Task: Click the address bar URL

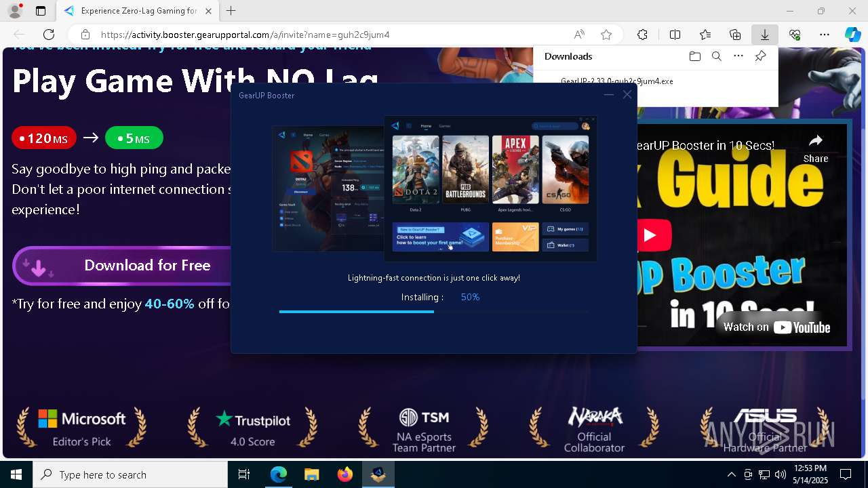Action: [245, 35]
